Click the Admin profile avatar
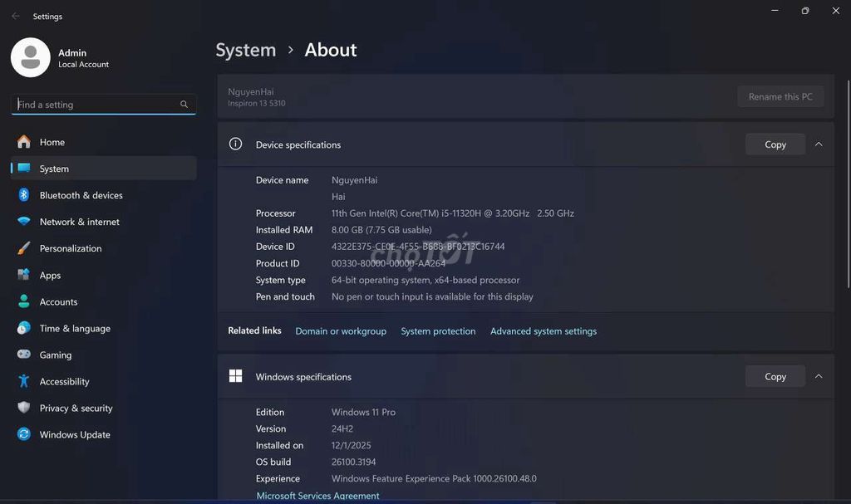The height and width of the screenshot is (504, 851). pyautogui.click(x=31, y=57)
